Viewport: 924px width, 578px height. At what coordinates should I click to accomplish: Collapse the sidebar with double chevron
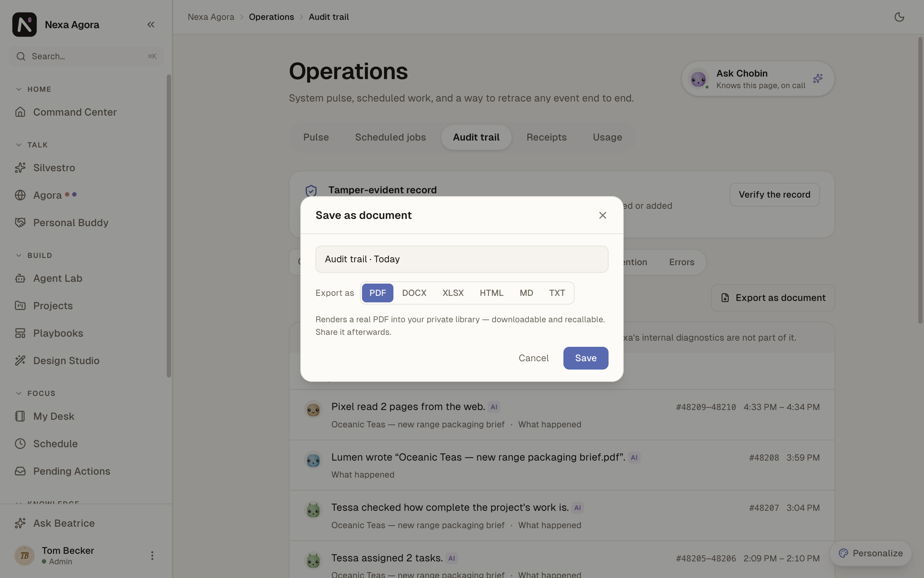[x=151, y=25]
